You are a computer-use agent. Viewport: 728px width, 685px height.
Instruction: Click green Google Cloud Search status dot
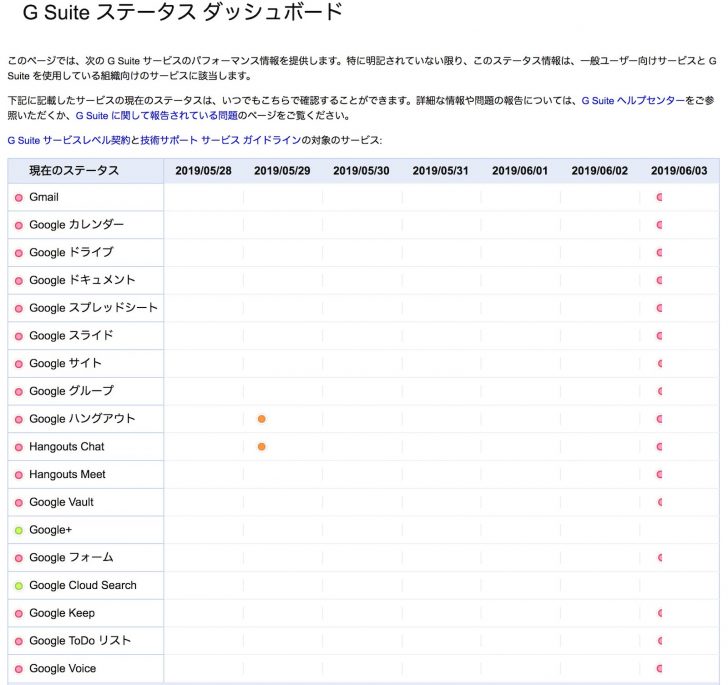click(19, 586)
